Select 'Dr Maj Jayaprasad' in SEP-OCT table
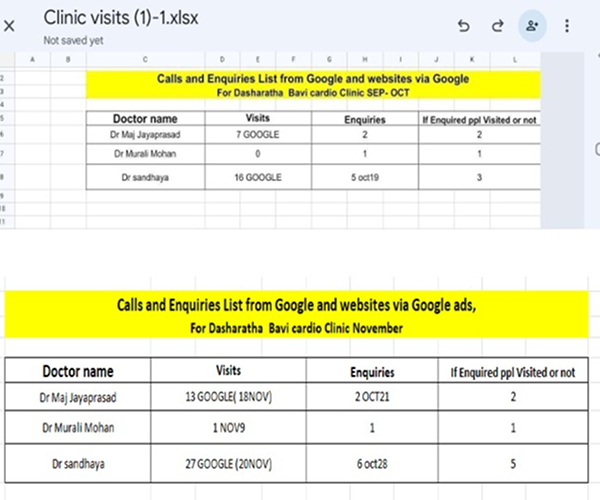The width and height of the screenshot is (600, 500). coord(145,135)
